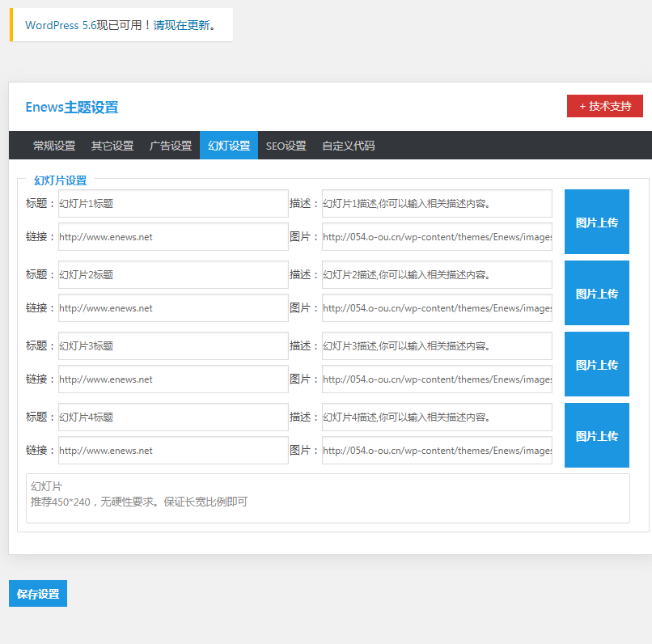This screenshot has width=652, height=644.
Task: Open the 常规设置 tab
Action: [54, 146]
